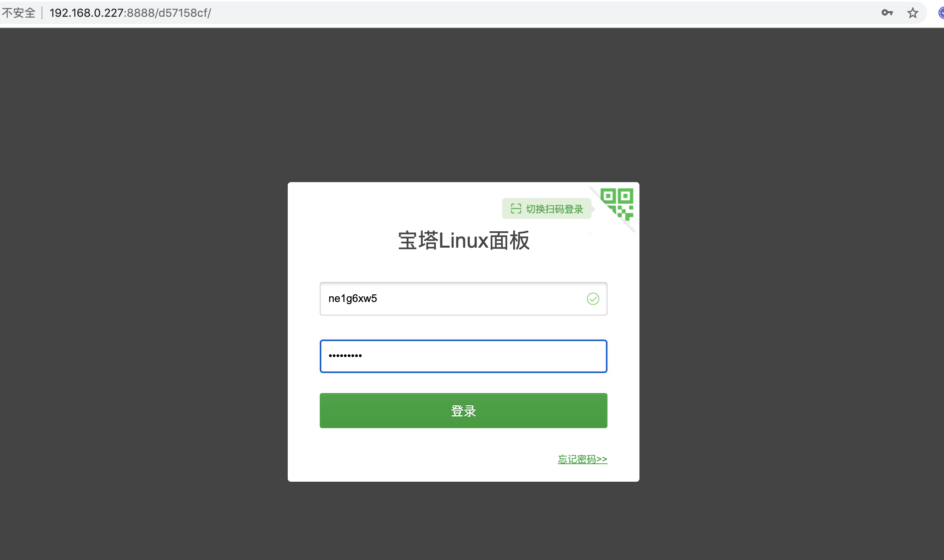Click the 切换扫码登录 tooltip label

pos(555,209)
